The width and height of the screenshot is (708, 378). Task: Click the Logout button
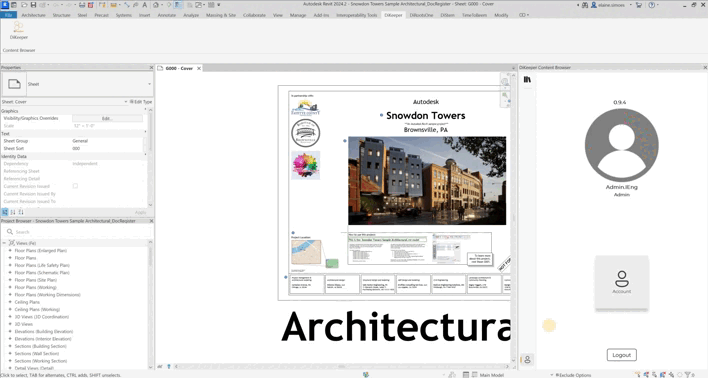(x=621, y=355)
